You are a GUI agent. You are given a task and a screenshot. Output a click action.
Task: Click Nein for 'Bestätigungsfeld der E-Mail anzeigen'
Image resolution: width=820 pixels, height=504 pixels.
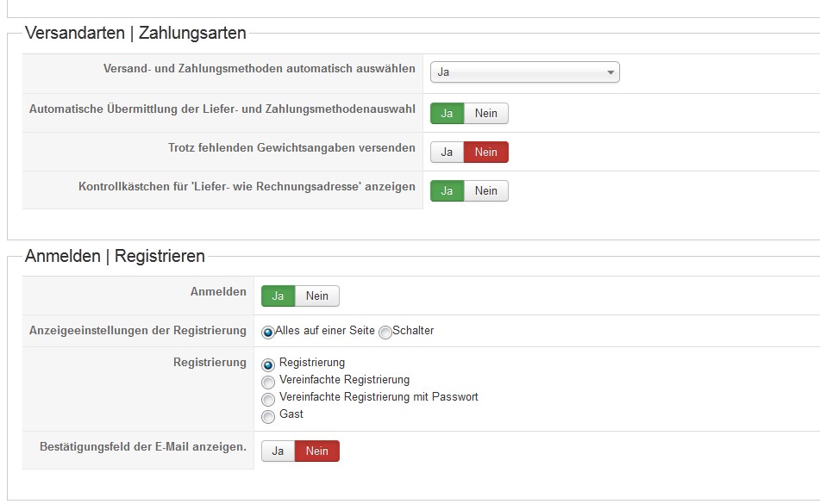317,451
